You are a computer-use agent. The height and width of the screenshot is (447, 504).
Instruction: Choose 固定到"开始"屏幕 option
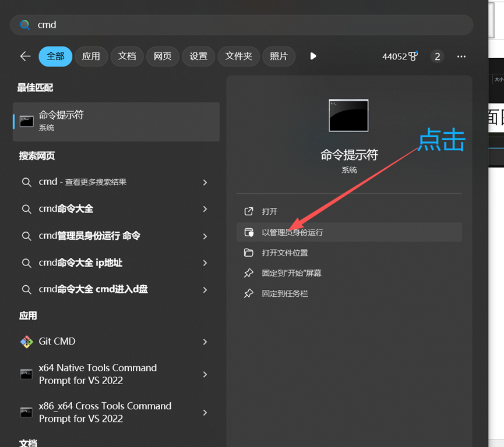point(350,274)
